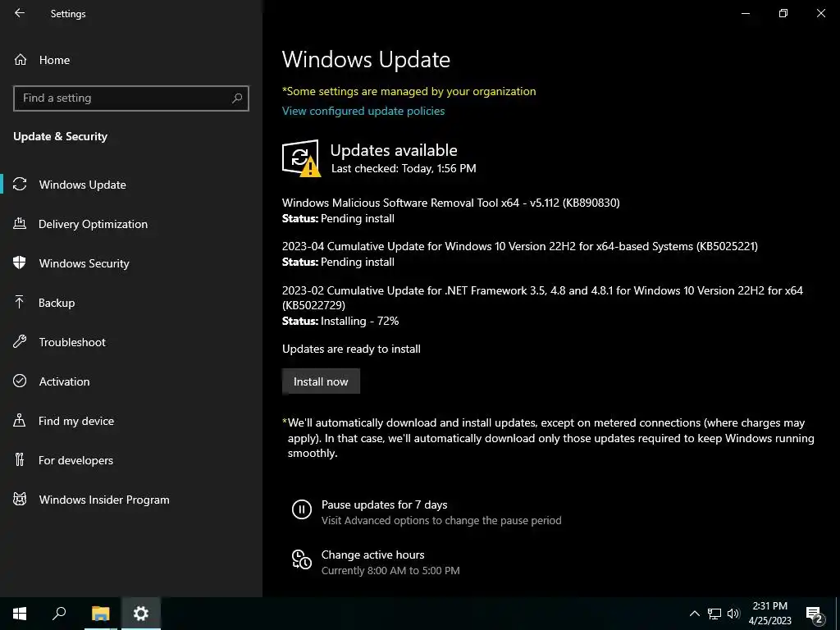840x630 pixels.
Task: Focus the Find a setting search box
Action: [131, 98]
